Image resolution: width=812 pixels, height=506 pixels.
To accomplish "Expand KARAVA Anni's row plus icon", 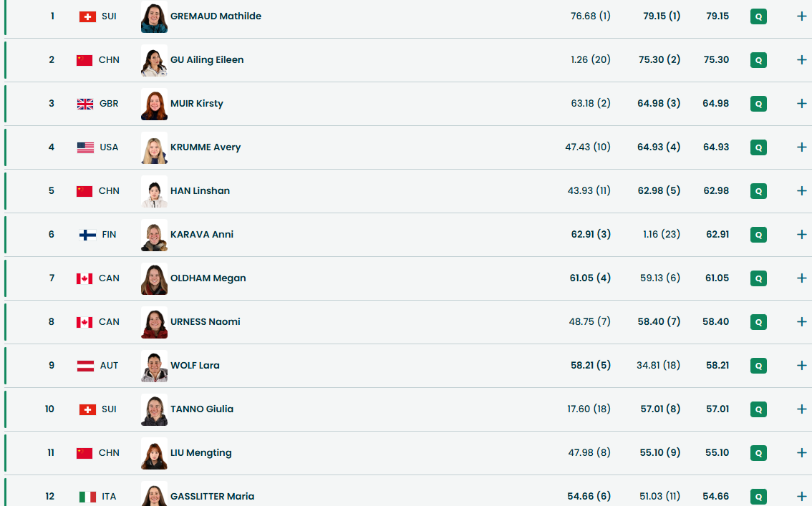I will click(x=801, y=235).
